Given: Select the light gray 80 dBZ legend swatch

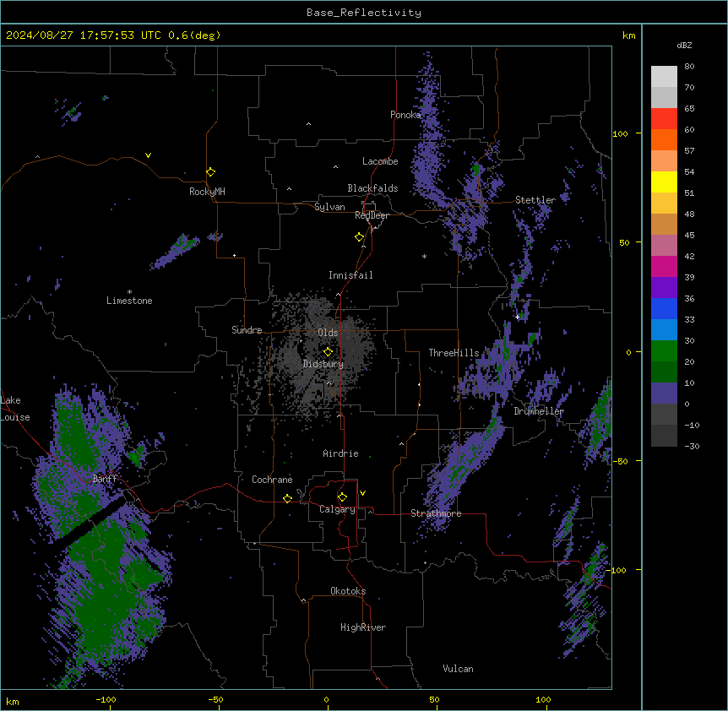Looking at the screenshot, I should (x=664, y=76).
